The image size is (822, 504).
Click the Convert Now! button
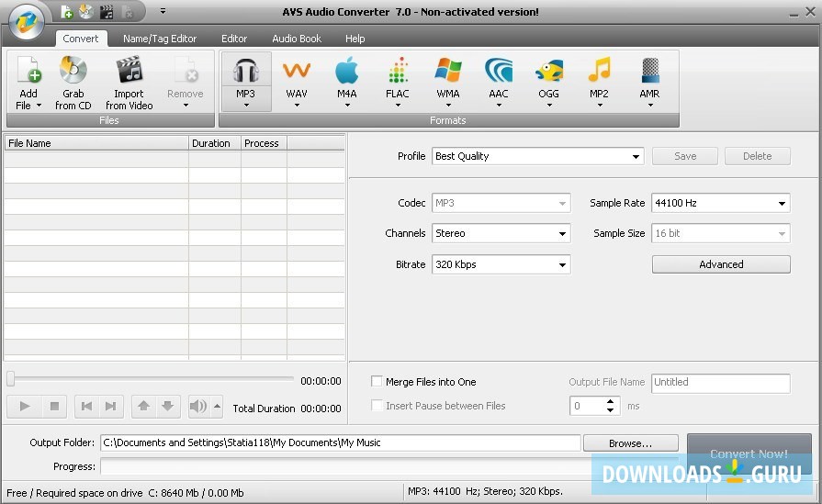[749, 454]
